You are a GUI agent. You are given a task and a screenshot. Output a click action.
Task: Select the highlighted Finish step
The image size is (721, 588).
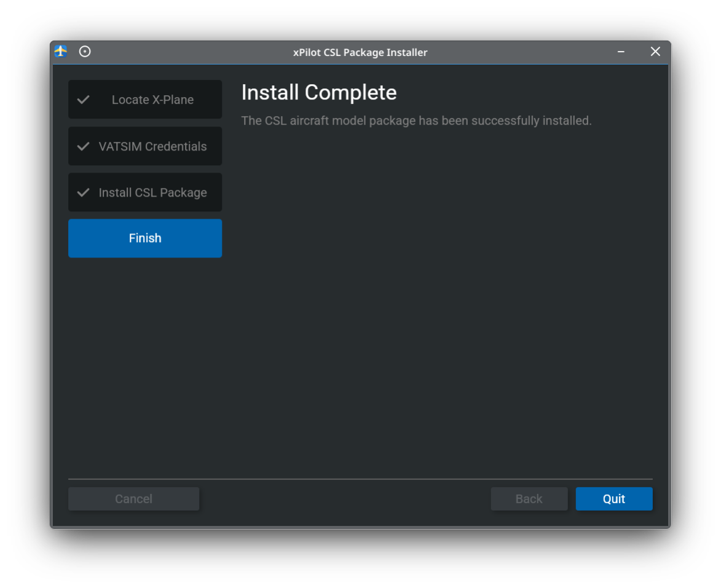145,238
